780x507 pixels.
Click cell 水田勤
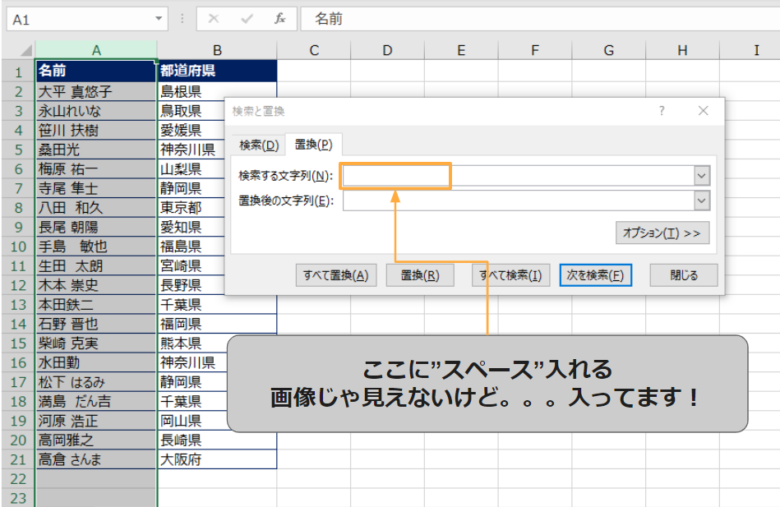coord(96,363)
